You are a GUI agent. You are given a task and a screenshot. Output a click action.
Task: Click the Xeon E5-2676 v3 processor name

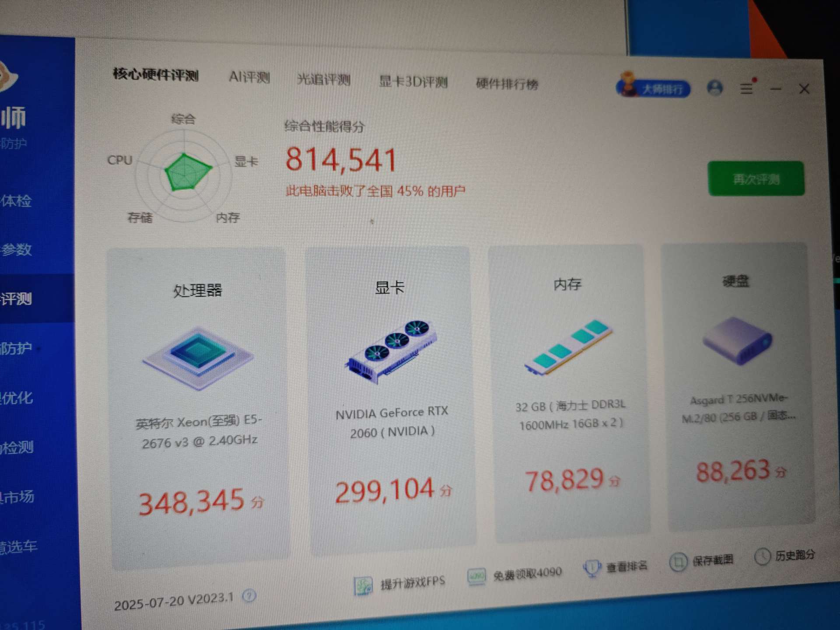pyautogui.click(x=199, y=432)
